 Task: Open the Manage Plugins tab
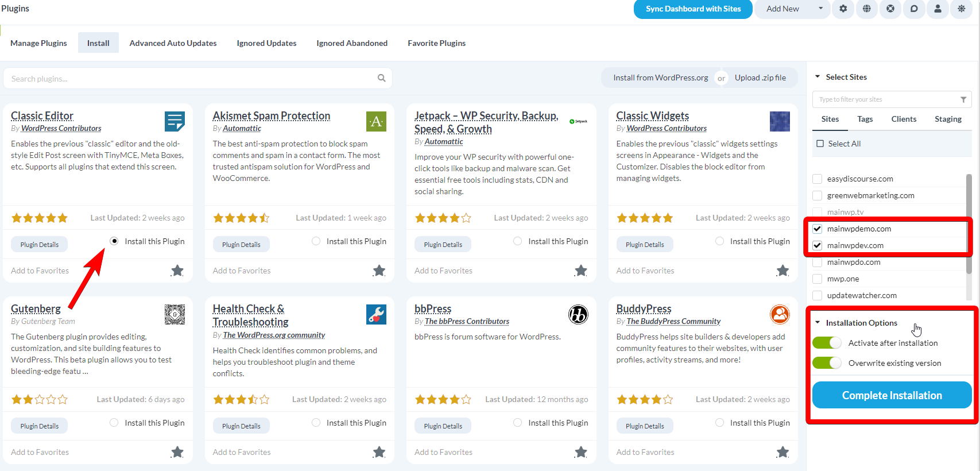[38, 43]
